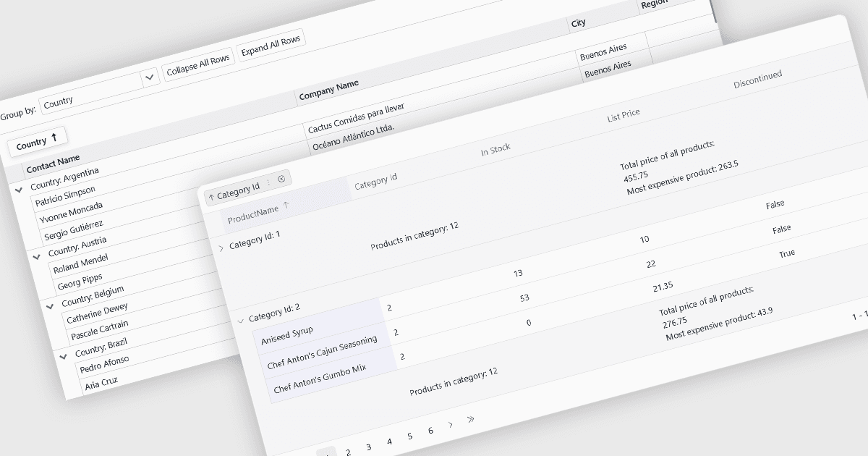Sort by ProductName column header
Screen dimensions: 868x456
tap(253, 215)
